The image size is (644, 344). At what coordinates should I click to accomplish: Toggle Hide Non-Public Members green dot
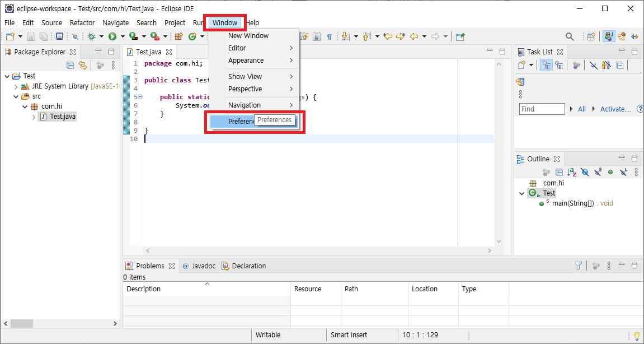(610, 172)
